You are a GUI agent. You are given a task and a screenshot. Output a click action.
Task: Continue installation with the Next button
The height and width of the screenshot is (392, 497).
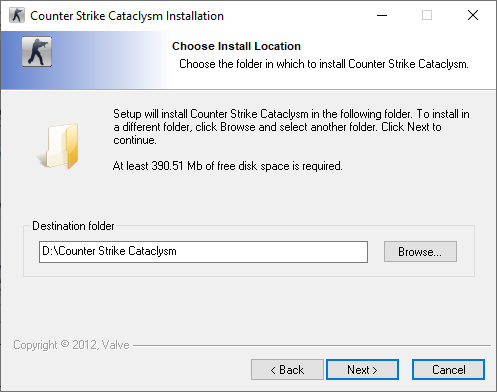pyautogui.click(x=362, y=370)
